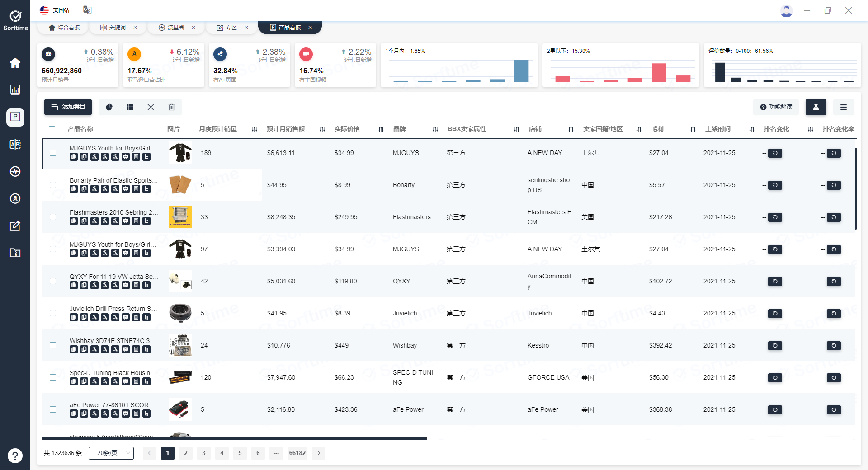Open filter for 月度预计销量 column
The width and height of the screenshot is (868, 470).
[255, 129]
